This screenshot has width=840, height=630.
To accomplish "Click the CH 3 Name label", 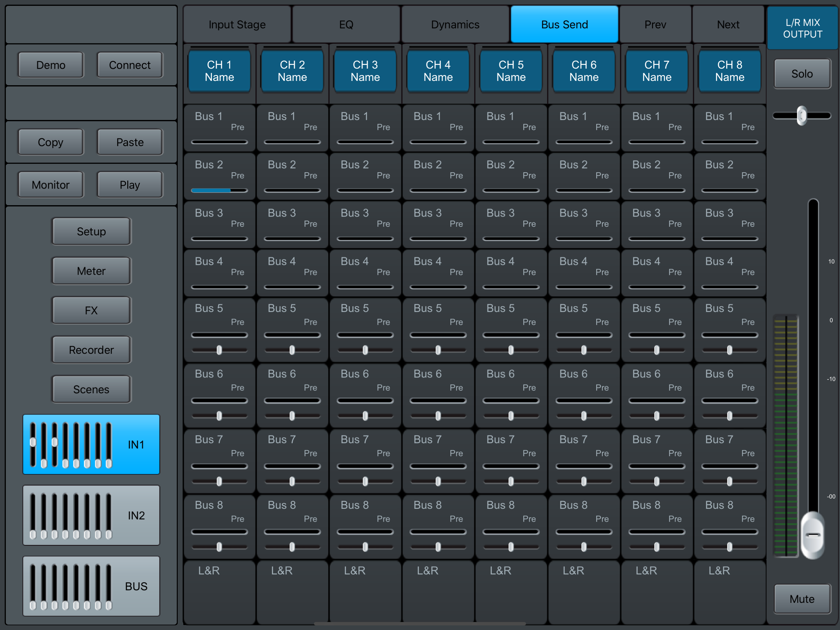I will point(365,71).
